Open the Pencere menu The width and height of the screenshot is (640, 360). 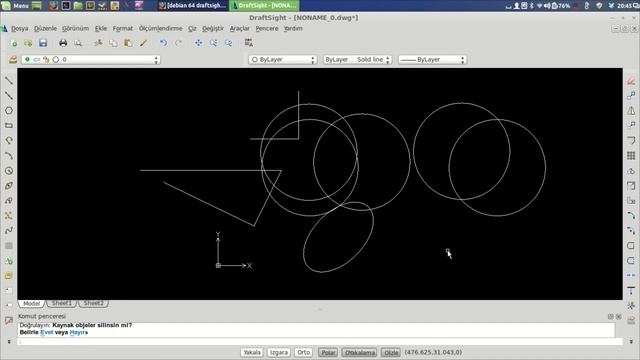click(x=267, y=29)
